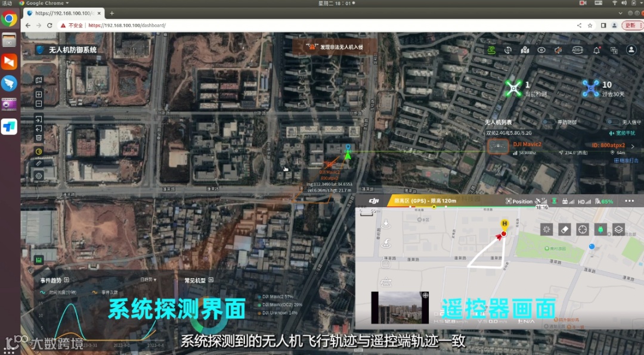Click the map layers tile in controller view
Viewport: 644px width, 355px height.
click(x=618, y=229)
